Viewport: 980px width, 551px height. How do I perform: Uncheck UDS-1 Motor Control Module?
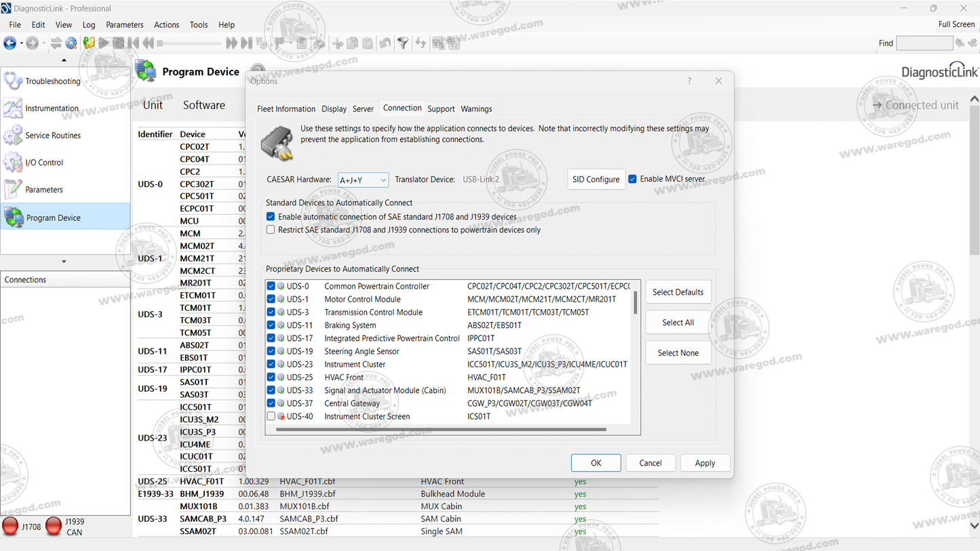(x=271, y=299)
